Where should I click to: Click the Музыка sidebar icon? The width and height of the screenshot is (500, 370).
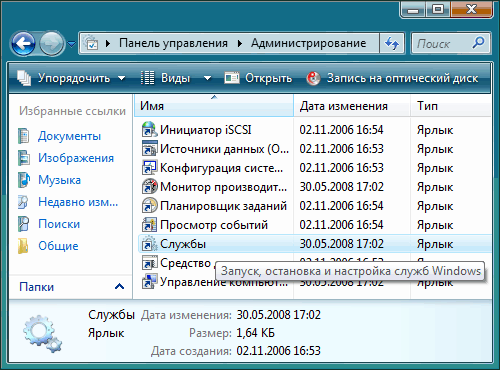click(x=23, y=180)
